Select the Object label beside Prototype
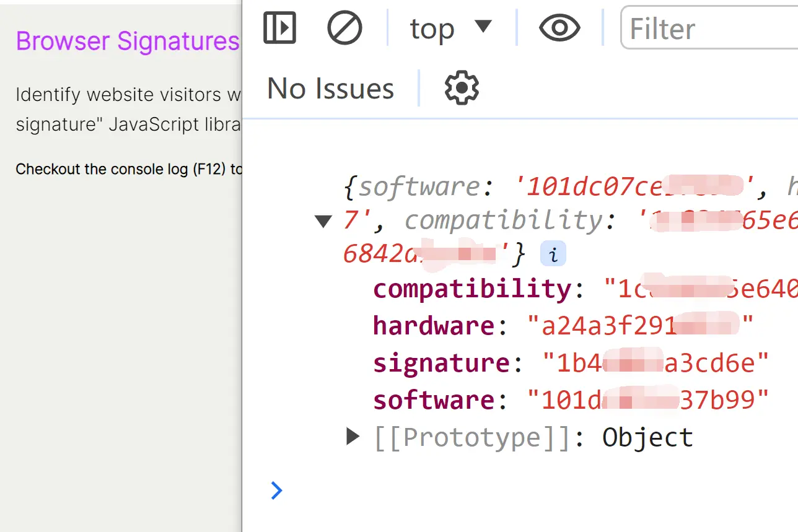This screenshot has height=532, width=798. point(646,437)
